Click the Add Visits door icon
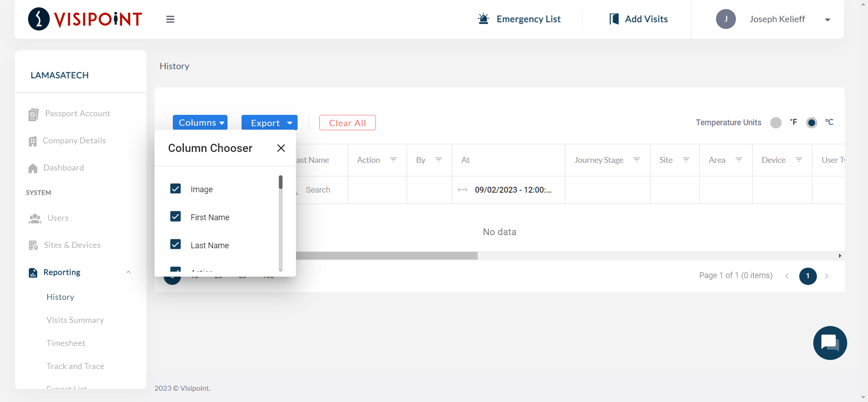 (x=614, y=19)
